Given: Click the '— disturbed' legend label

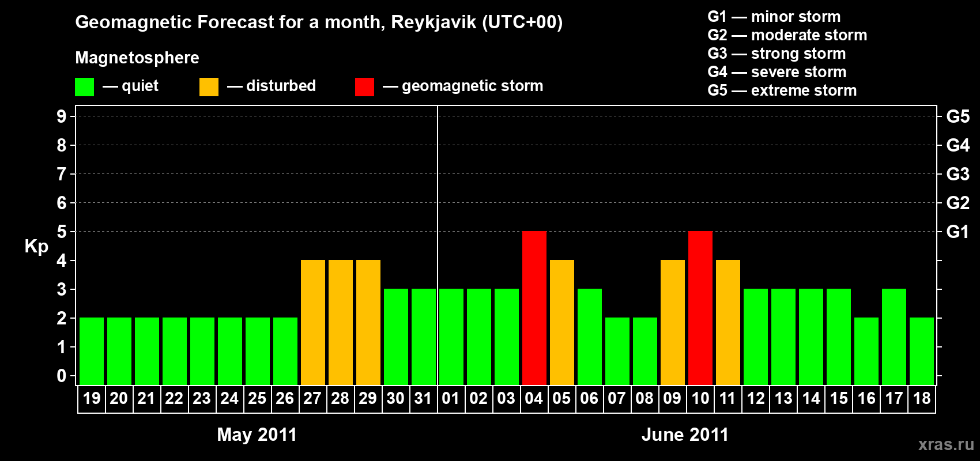Looking at the screenshot, I should pyautogui.click(x=272, y=86).
